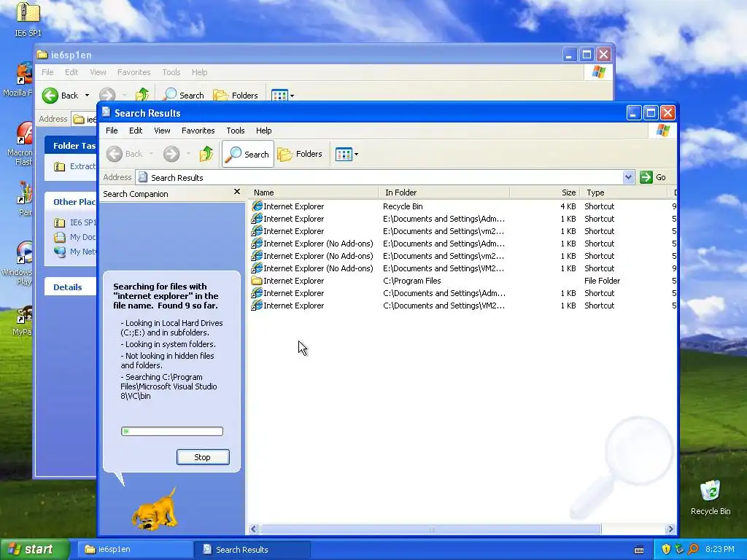Sort results by Type column header
Image resolution: width=747 pixels, height=560 pixels.
pos(624,192)
